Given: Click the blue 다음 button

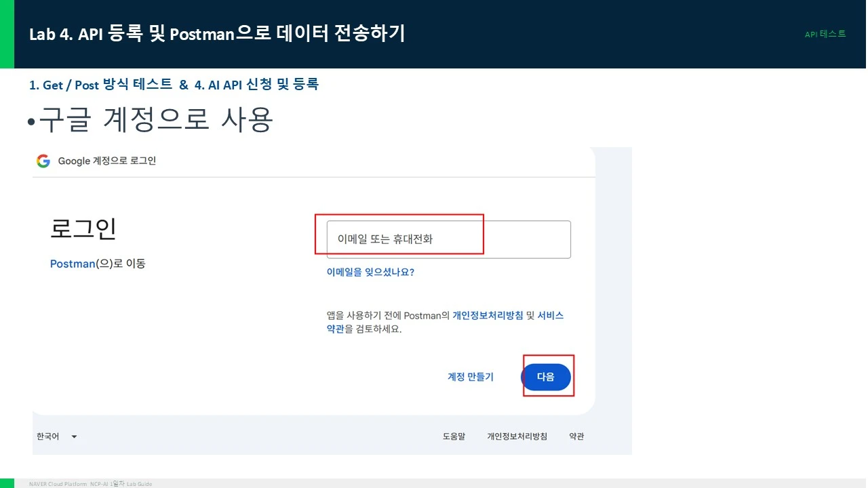Looking at the screenshot, I should (546, 377).
